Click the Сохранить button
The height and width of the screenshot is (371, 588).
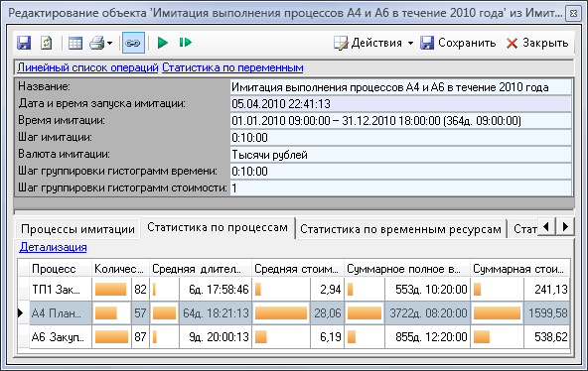point(458,43)
